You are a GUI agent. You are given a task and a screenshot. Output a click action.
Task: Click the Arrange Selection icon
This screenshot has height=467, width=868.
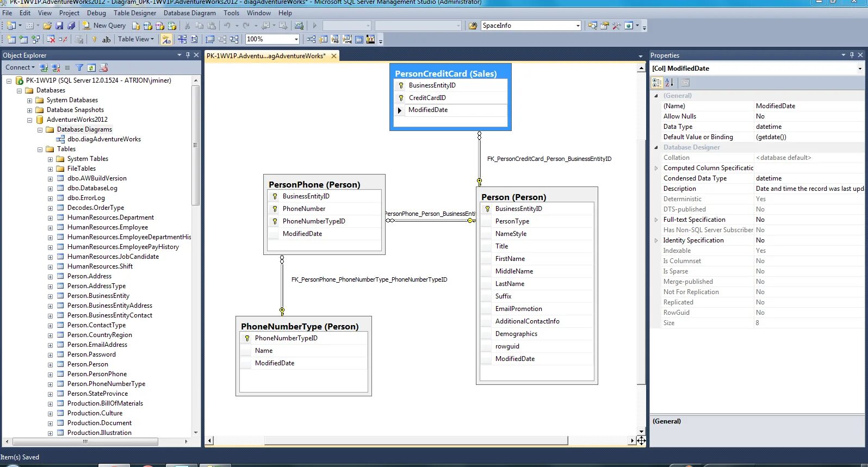222,39
